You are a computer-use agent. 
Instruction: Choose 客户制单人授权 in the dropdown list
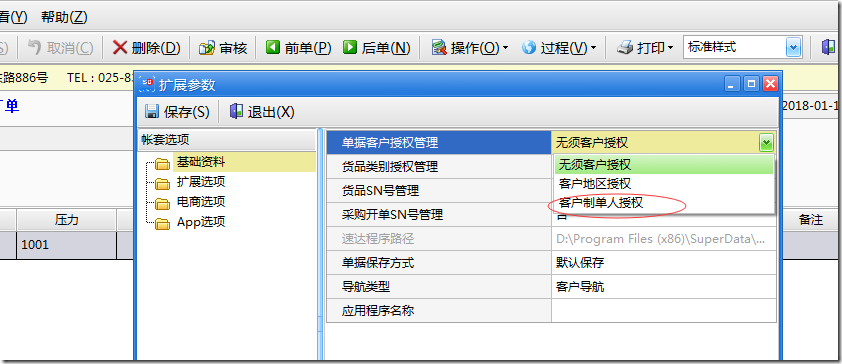click(x=664, y=203)
